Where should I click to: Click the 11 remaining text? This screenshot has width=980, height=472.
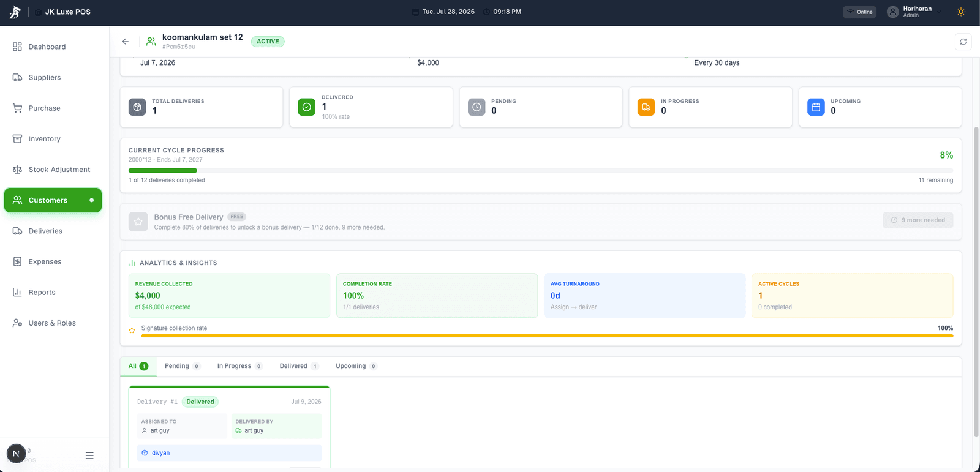click(935, 181)
